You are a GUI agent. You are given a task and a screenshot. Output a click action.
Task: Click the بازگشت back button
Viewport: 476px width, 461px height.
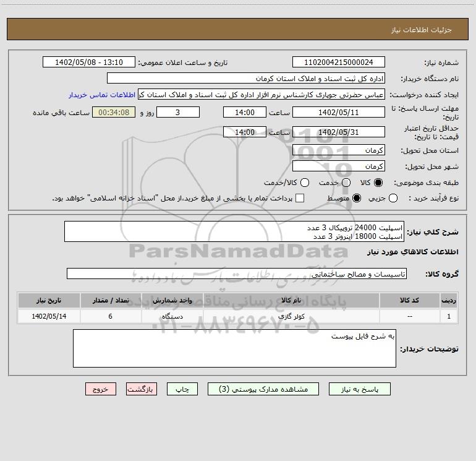142,389
